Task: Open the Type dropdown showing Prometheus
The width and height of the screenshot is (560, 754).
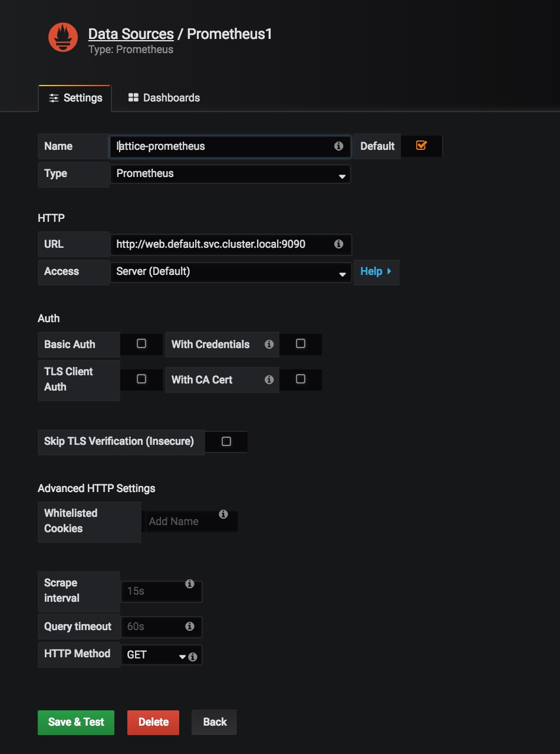Action: 230,173
